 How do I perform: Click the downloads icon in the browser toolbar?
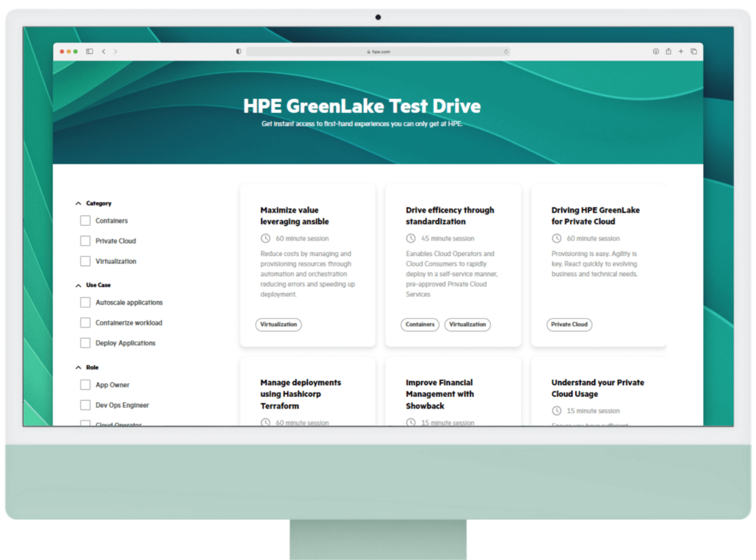[656, 51]
